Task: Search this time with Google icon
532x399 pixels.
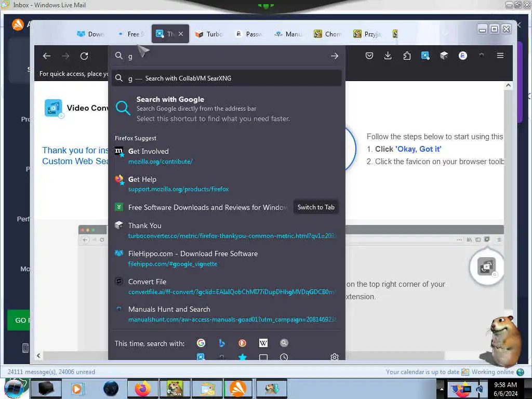Action: tap(201, 343)
